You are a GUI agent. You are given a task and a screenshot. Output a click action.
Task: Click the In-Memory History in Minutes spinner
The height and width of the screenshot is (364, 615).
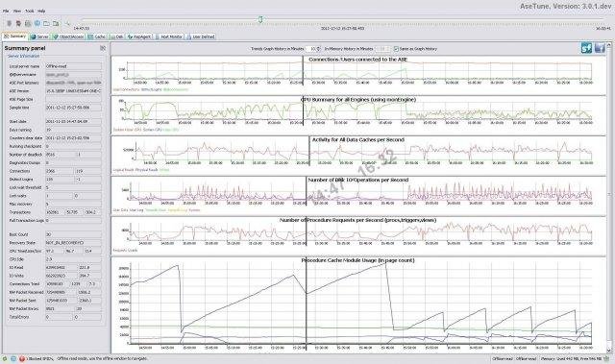(382, 49)
